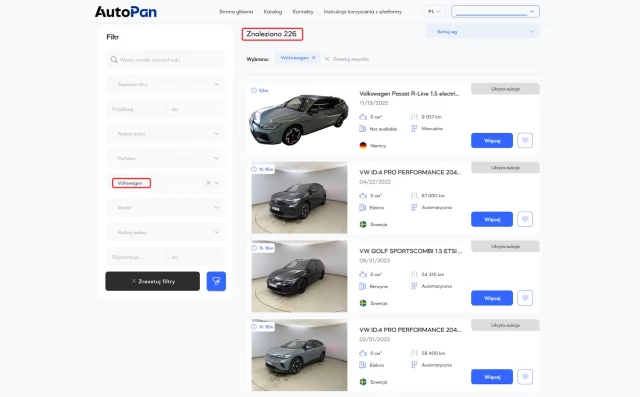Click the clock icon on Passat card

click(x=254, y=90)
